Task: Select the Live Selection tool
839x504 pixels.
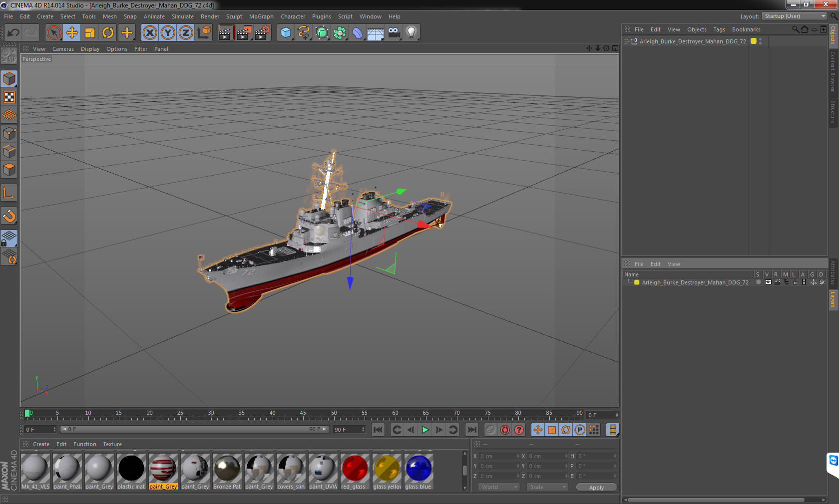Action: (53, 33)
